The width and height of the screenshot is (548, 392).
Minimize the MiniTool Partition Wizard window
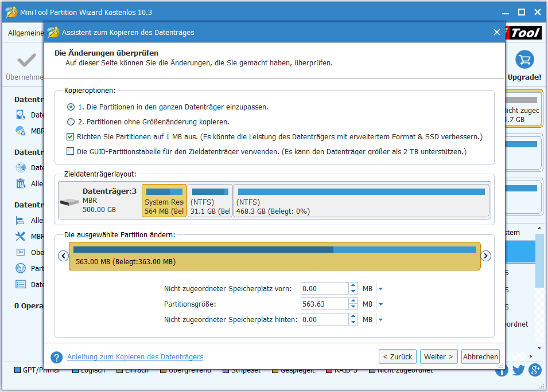point(506,12)
